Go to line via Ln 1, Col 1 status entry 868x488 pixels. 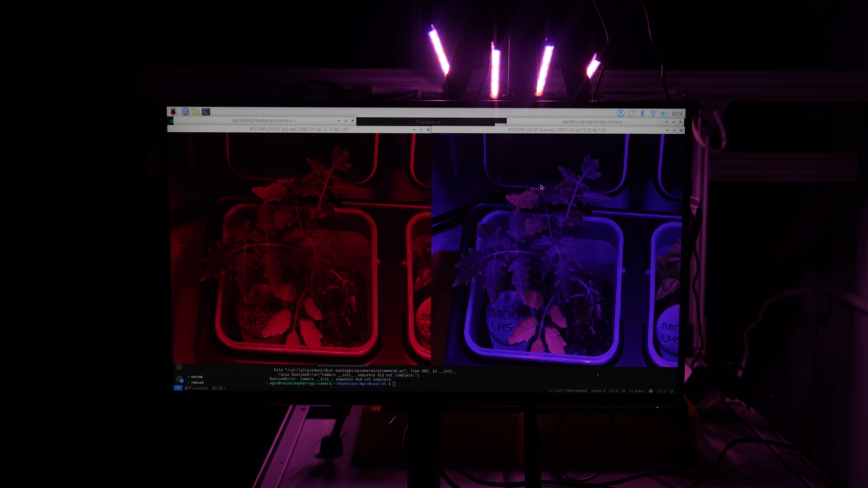coord(567,391)
